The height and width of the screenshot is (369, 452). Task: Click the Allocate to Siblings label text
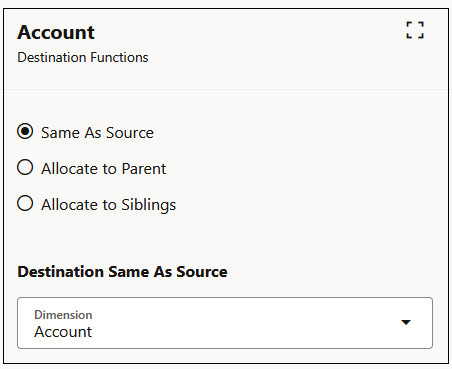[x=109, y=205]
